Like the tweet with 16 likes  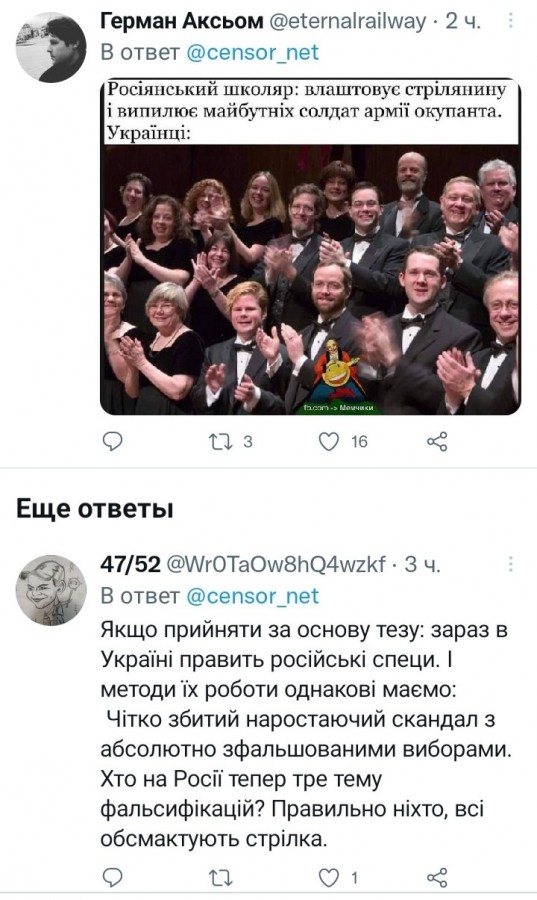pos(329,442)
